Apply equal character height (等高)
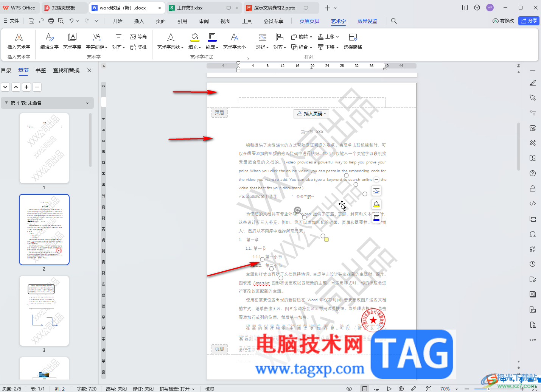 (138, 37)
